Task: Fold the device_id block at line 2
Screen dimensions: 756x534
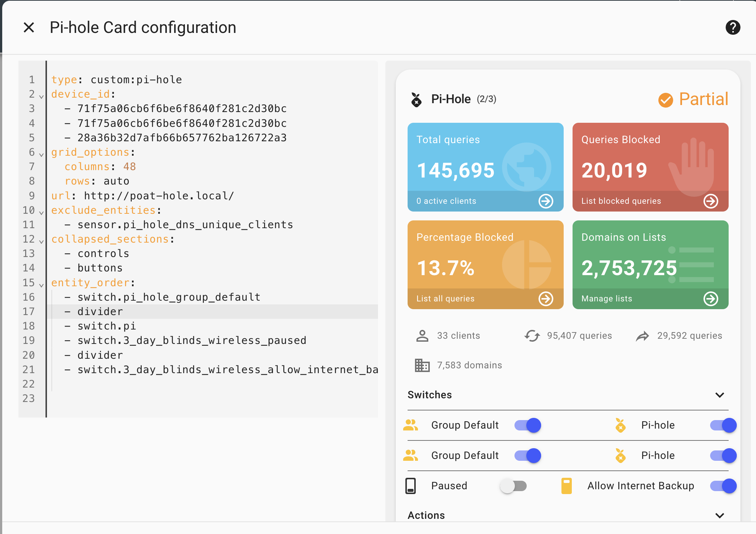Action: pyautogui.click(x=41, y=97)
